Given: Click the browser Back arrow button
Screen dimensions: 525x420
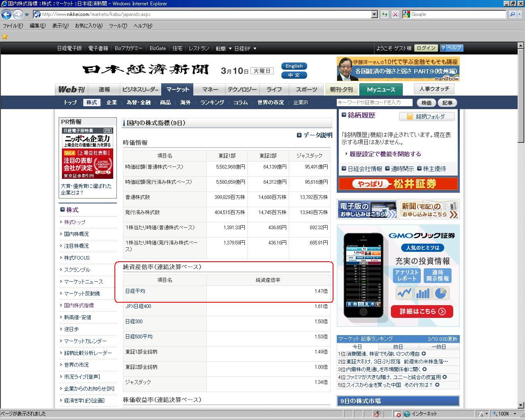Looking at the screenshot, I should 6,14.
